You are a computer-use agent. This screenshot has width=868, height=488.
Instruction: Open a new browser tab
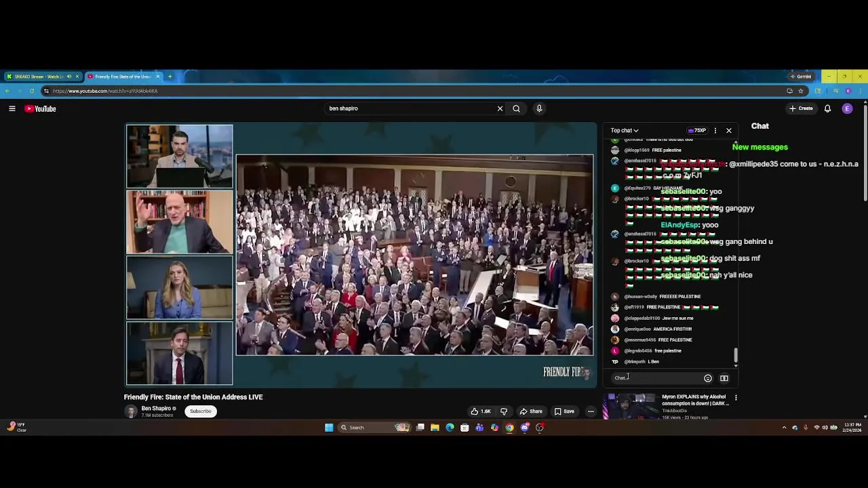[x=170, y=77]
